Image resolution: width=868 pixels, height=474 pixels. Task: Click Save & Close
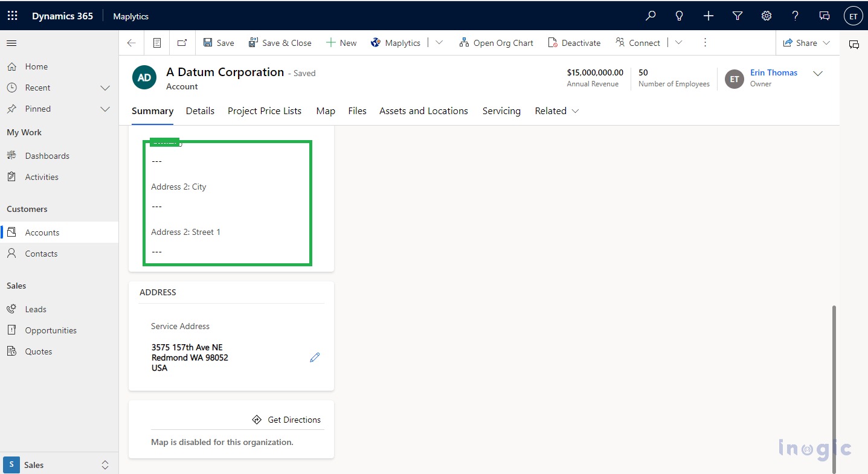(280, 43)
